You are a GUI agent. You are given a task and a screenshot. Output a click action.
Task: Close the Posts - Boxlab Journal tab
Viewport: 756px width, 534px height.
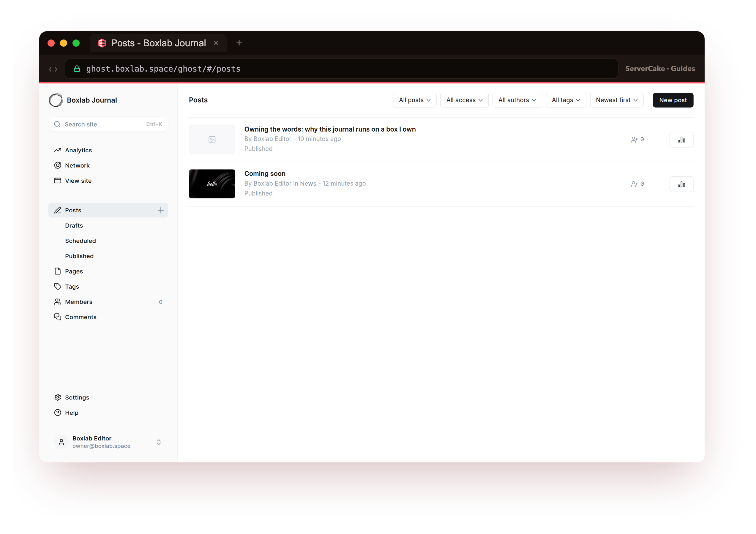[216, 43]
